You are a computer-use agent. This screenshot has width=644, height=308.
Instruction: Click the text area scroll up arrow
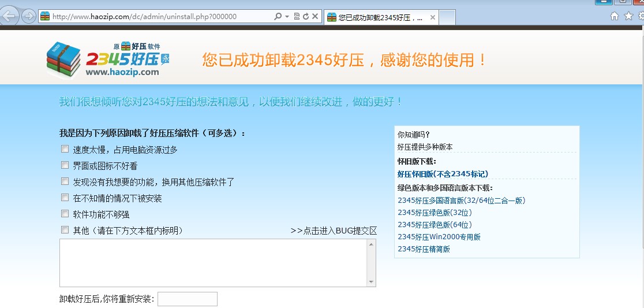(371, 244)
